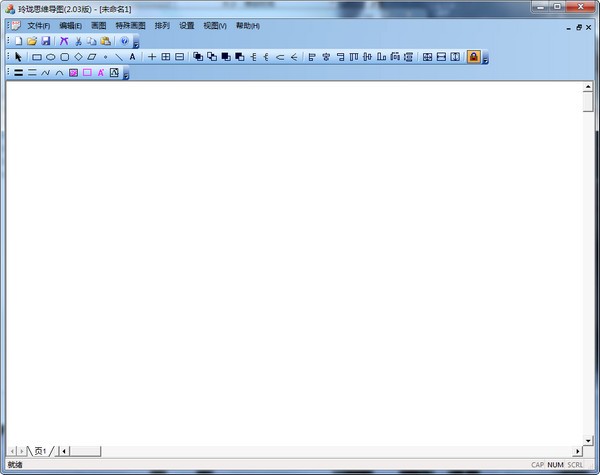This screenshot has height=475, width=600.
Task: Click the scissors Cut icon
Action: click(x=78, y=41)
